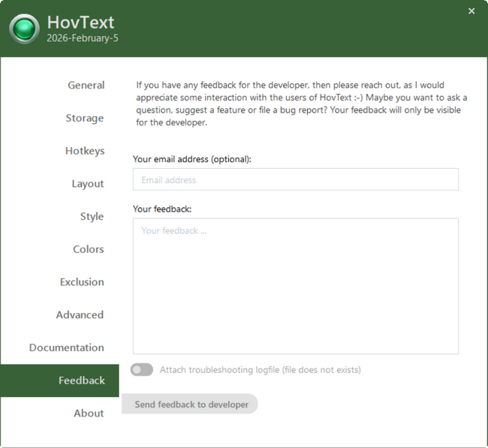488x448 pixels.
Task: Switch to the Colors tab
Action: click(88, 249)
